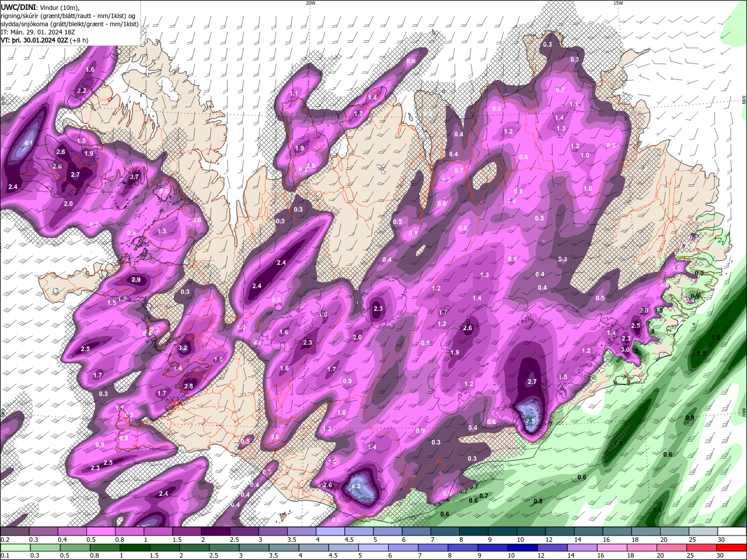This screenshot has width=747, height=560.
Task: Pick the dark purple swatch labeled 2 in the snow legend
Action: (x=215, y=531)
